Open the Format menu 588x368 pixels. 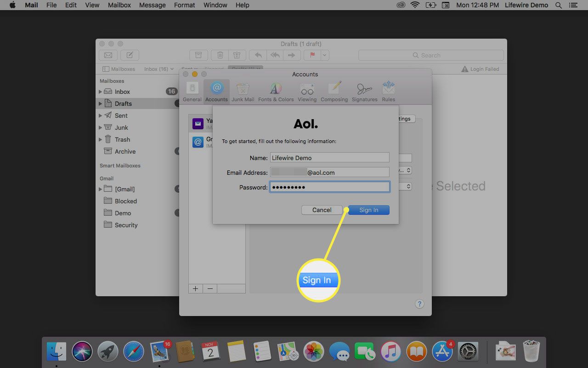point(185,5)
